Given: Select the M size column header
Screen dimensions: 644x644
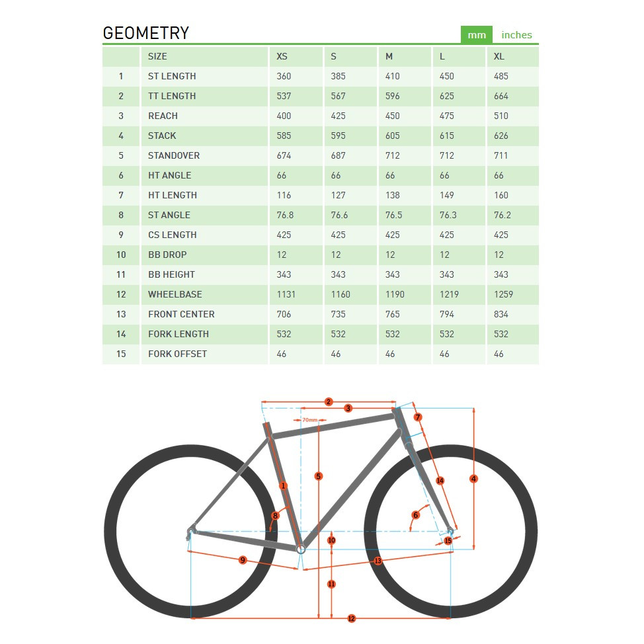Looking at the screenshot, I should pos(389,56).
